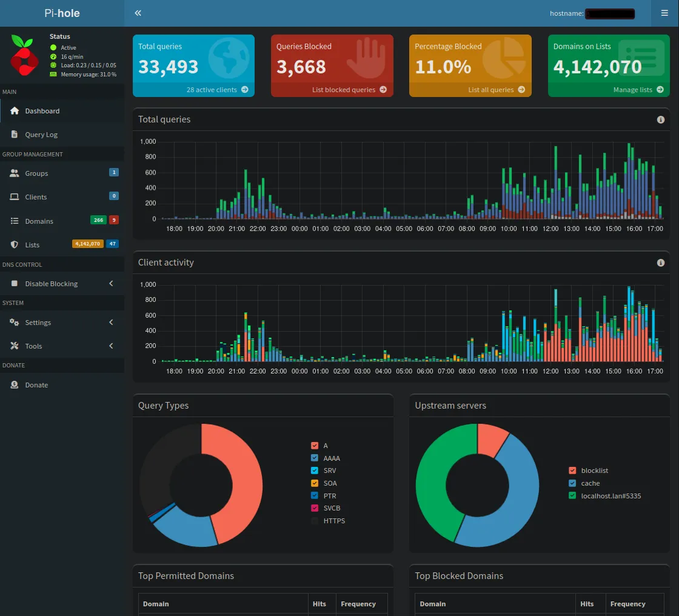
Task: Open the Dashboard menu item
Action: tap(62, 111)
